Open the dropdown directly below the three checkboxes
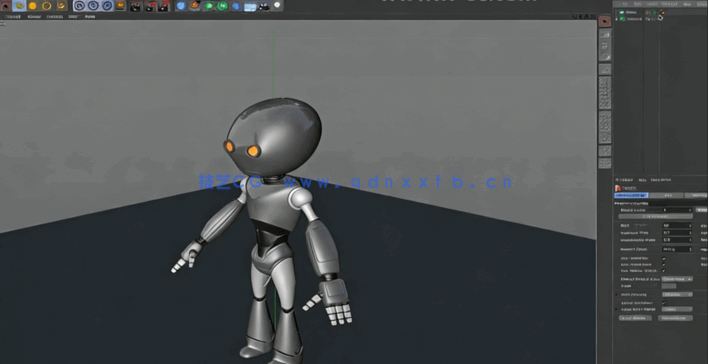Screen dimensions: 708x364 click(677, 279)
